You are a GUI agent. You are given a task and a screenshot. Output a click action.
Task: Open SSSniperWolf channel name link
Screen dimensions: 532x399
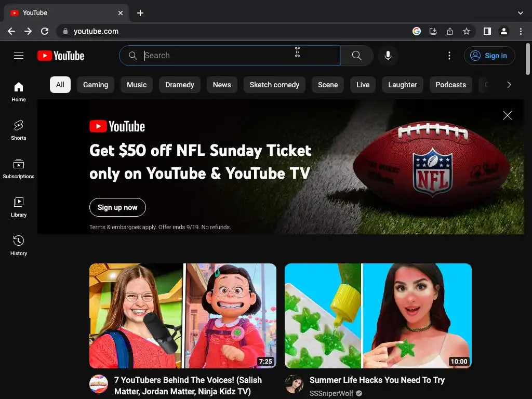tap(331, 393)
